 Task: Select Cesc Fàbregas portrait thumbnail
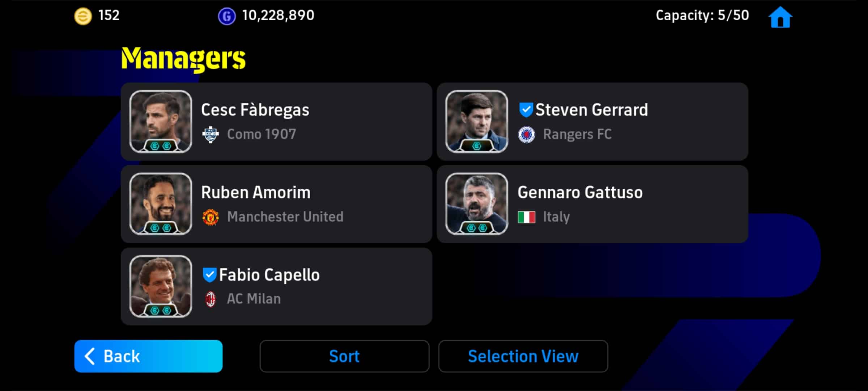click(161, 121)
